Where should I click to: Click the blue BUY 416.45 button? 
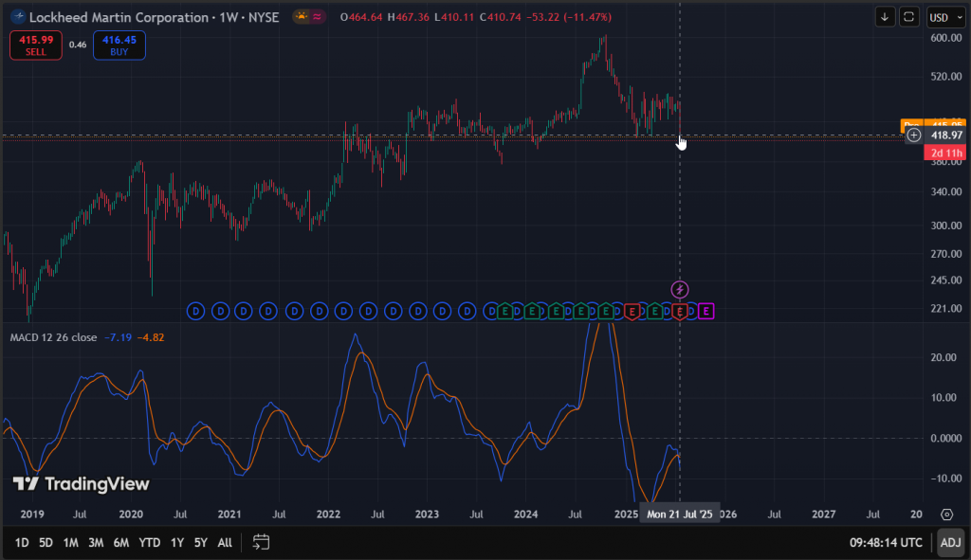coord(119,45)
